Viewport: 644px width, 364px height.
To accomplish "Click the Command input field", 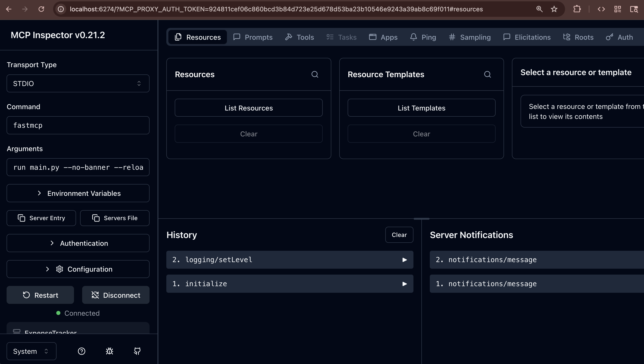I will pos(78,125).
